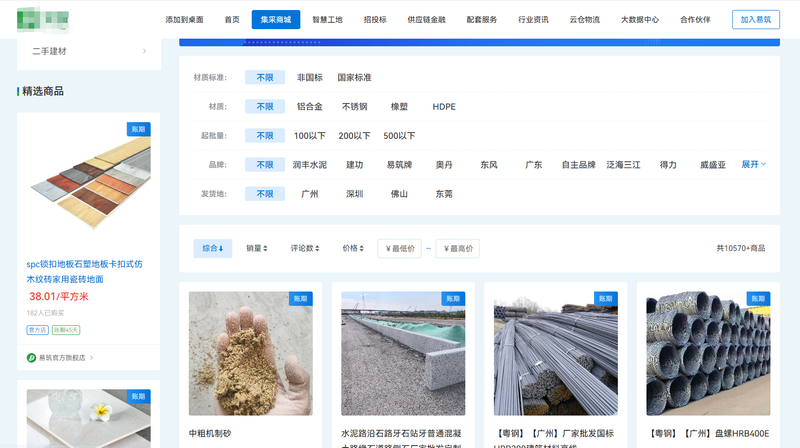Filter brand by 广东

pos(534,165)
